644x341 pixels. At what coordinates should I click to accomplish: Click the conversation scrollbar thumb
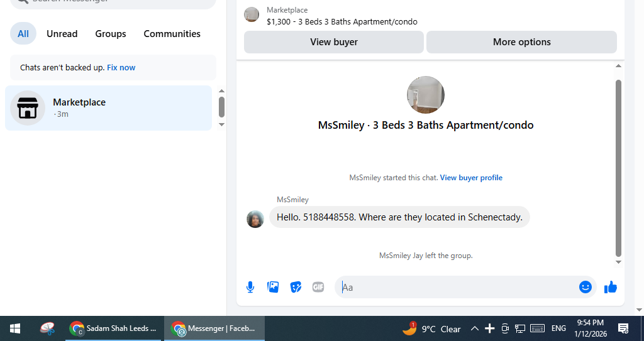[619, 168]
